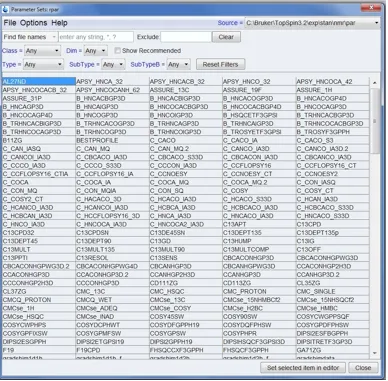
Task: Click the Exclude input field
Action: 186,37
